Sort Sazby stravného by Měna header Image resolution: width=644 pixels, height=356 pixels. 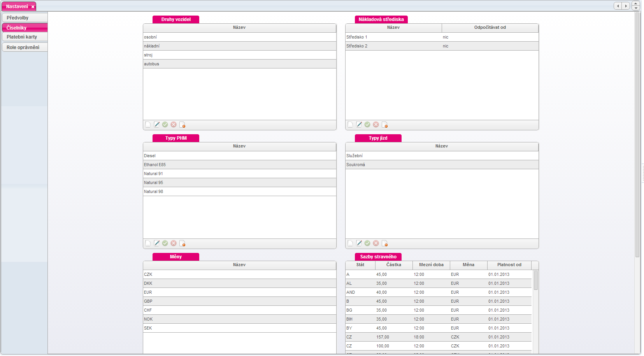pyautogui.click(x=469, y=265)
